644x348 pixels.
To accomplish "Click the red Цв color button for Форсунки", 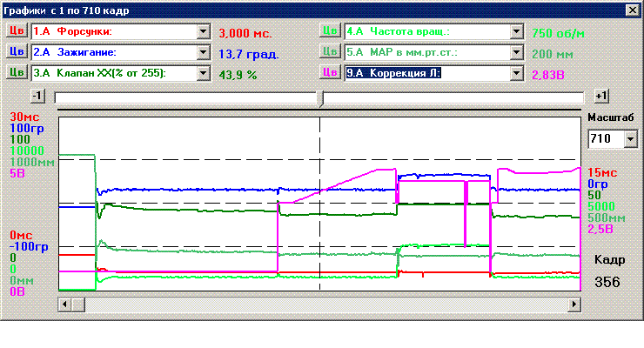I will click(x=17, y=31).
